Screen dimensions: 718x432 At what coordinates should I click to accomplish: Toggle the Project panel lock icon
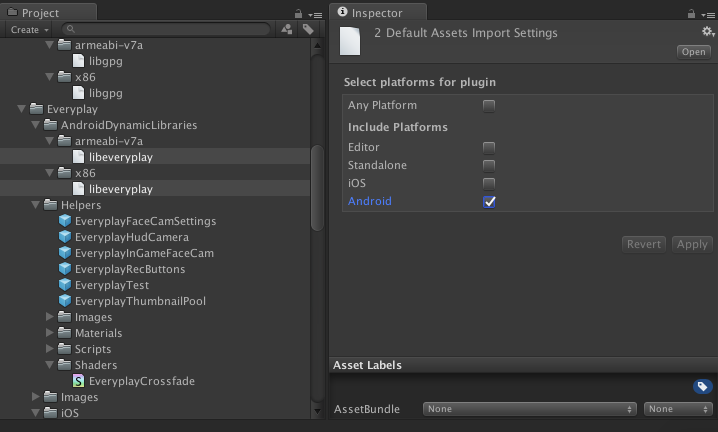pos(298,13)
